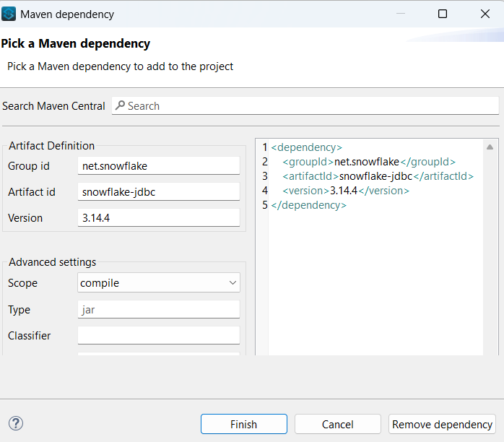
Task: Close the Maven dependency dialog
Action: pos(485,14)
